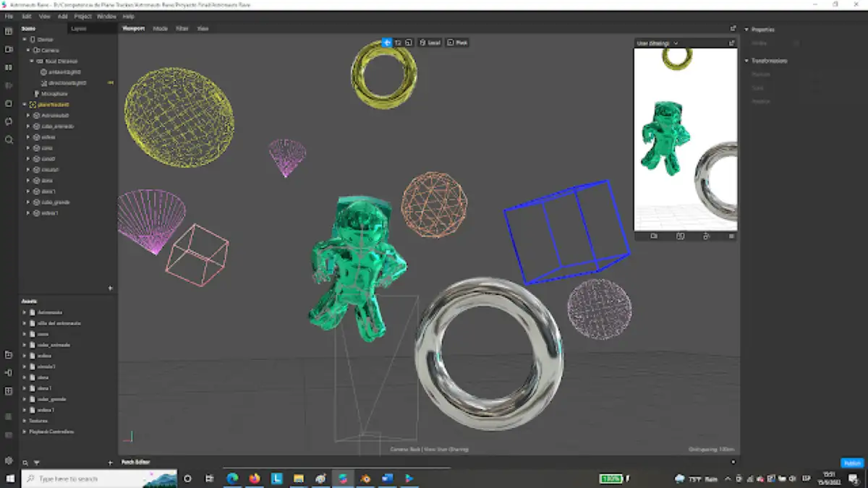Click the add asset plus icon

(x=110, y=463)
